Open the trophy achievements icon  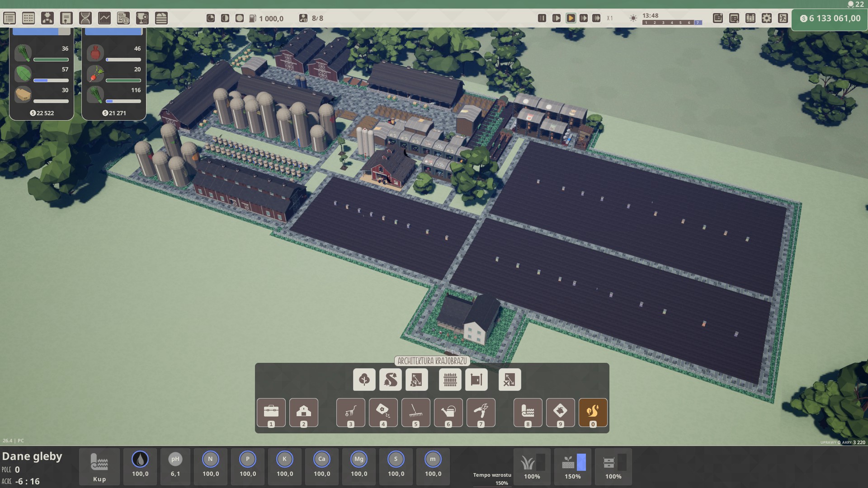pyautogui.click(x=142, y=18)
